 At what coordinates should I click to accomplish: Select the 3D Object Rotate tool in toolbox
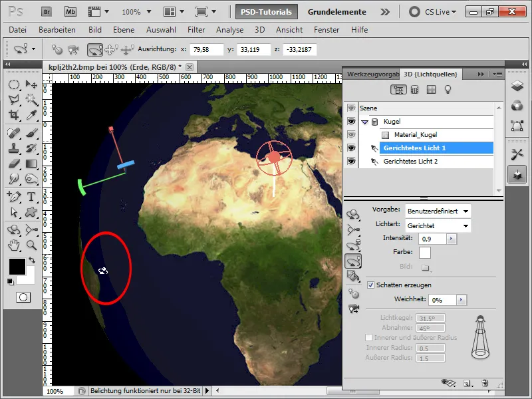point(14,229)
